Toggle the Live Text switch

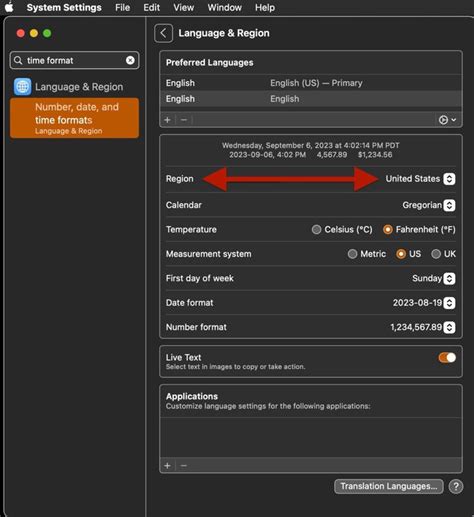(x=447, y=358)
